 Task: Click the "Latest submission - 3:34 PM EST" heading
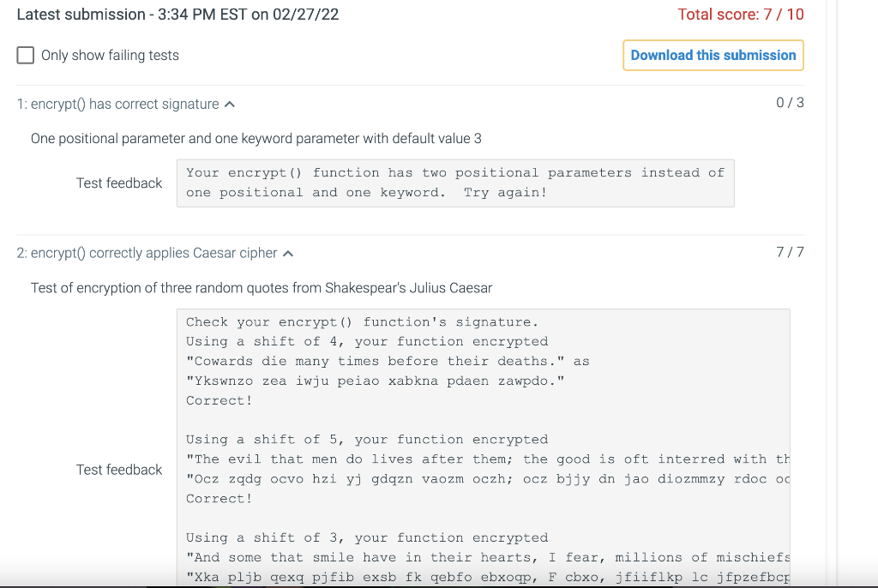(177, 15)
